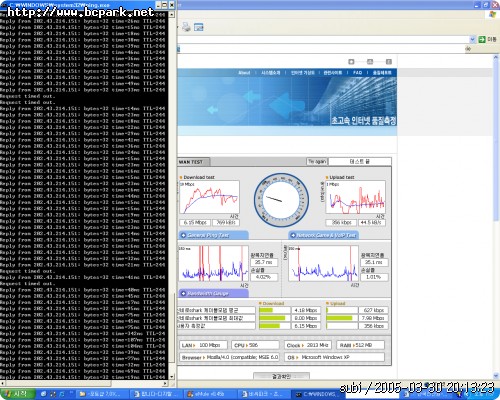Click plus icon beside Bandwidth Gauge
The width and height of the screenshot is (500, 400).
[183, 293]
